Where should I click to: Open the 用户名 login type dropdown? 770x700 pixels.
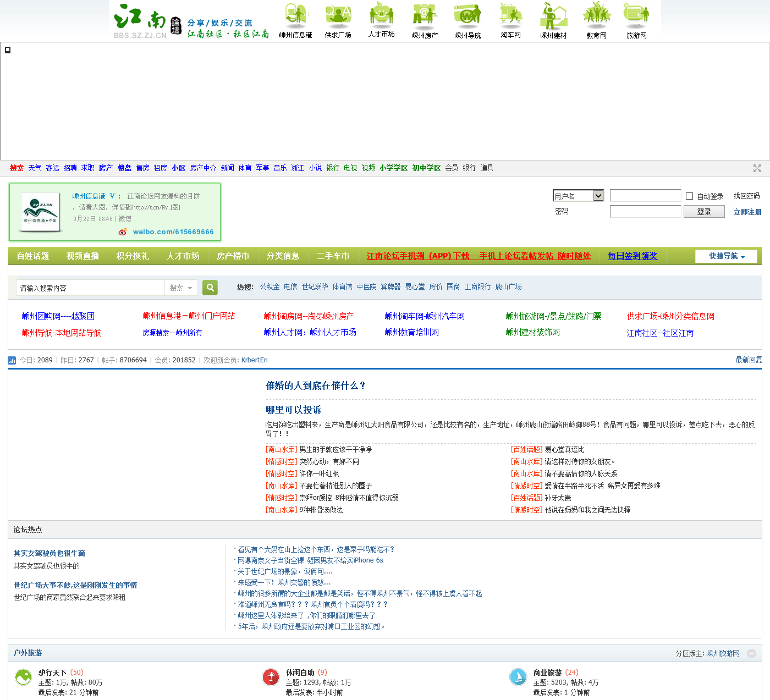pyautogui.click(x=579, y=196)
